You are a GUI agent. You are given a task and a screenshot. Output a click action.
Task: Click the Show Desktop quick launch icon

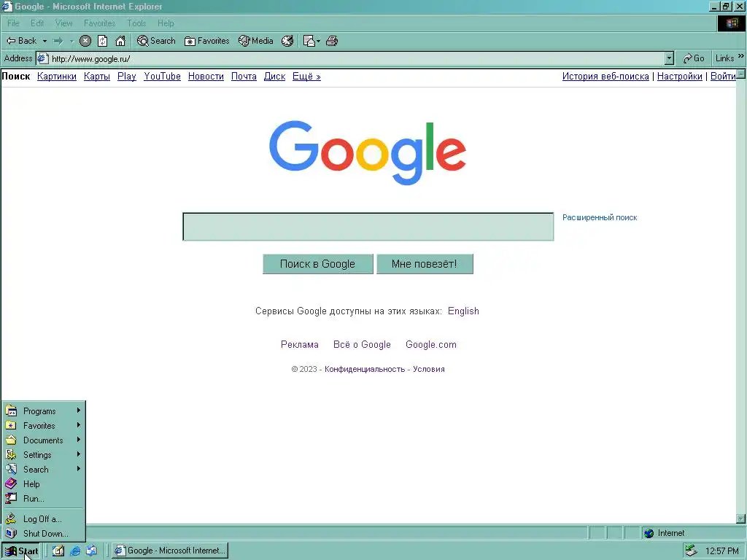58,551
